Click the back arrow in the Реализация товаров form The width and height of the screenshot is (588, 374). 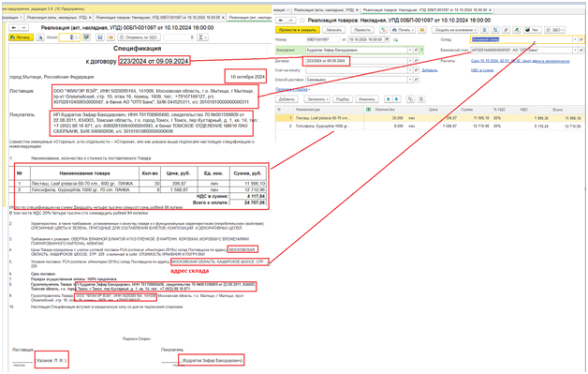[x=281, y=21]
